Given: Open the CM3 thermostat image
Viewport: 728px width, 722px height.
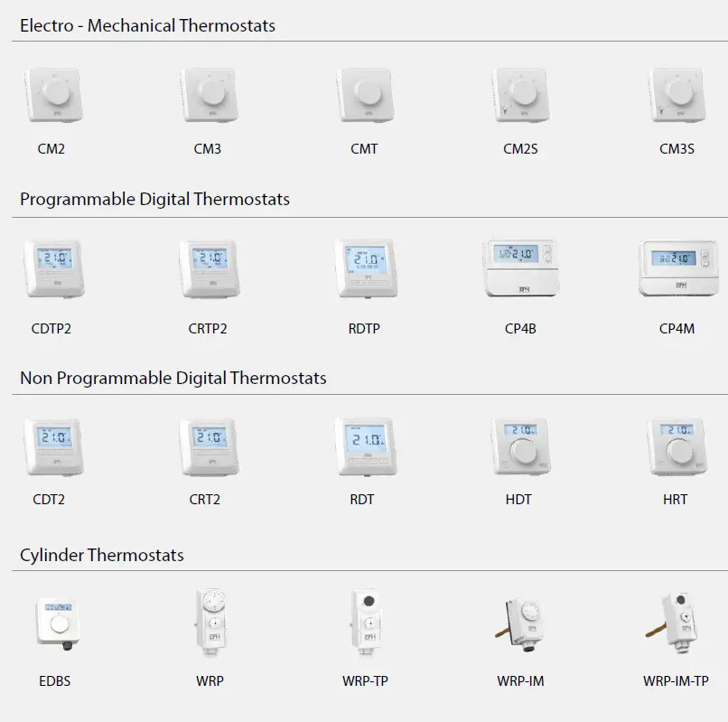Looking at the screenshot, I should (210, 95).
